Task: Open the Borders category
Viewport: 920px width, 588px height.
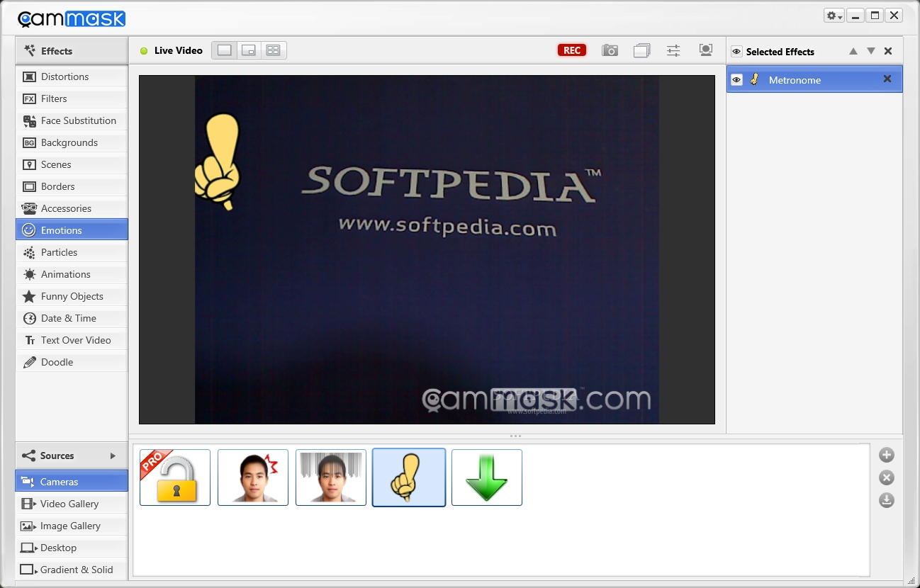Action: pos(72,186)
